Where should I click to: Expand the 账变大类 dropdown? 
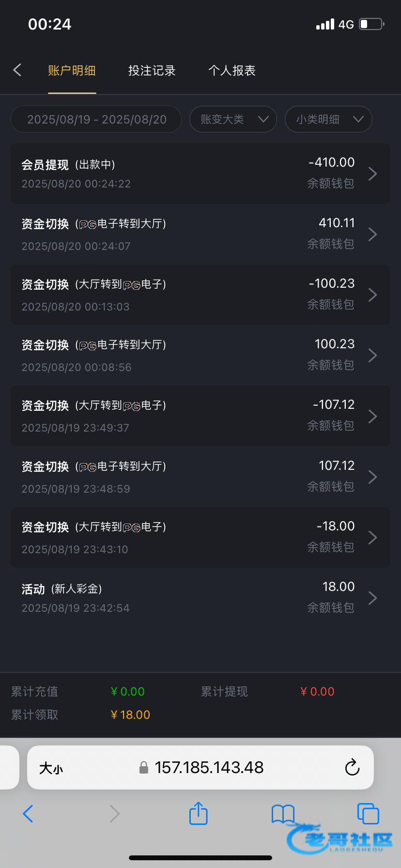pos(233,119)
